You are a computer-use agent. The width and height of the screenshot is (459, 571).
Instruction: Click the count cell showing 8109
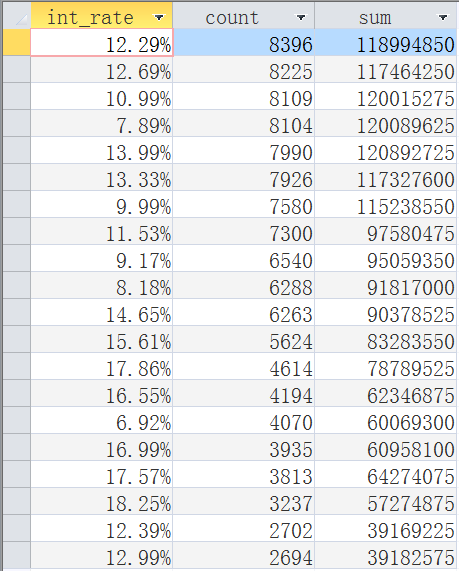click(244, 96)
